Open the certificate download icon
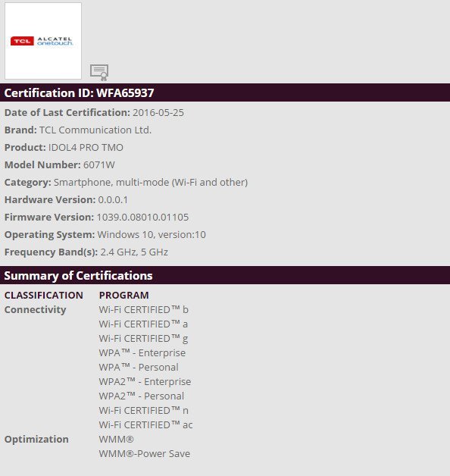450x476 pixels. 99,73
